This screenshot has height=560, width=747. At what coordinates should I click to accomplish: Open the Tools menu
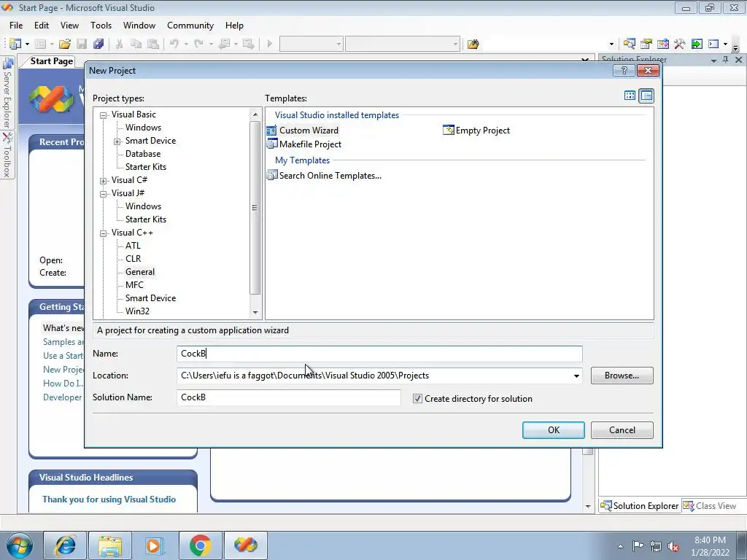point(101,26)
